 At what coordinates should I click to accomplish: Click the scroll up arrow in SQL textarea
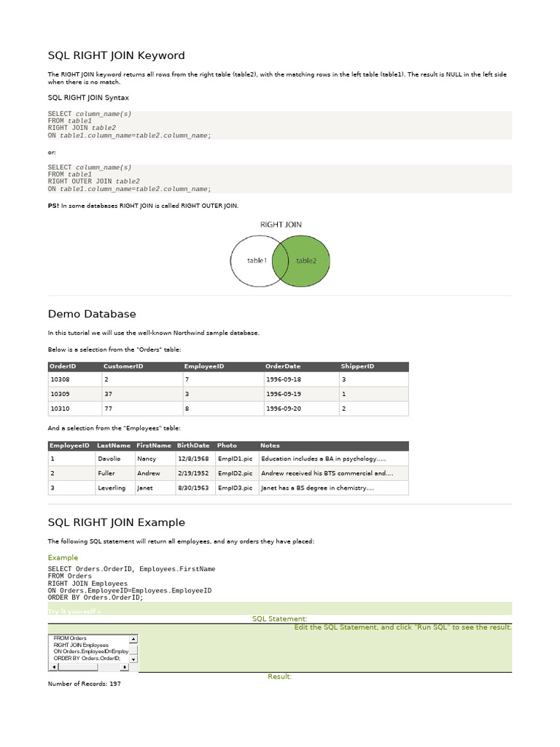click(x=134, y=639)
